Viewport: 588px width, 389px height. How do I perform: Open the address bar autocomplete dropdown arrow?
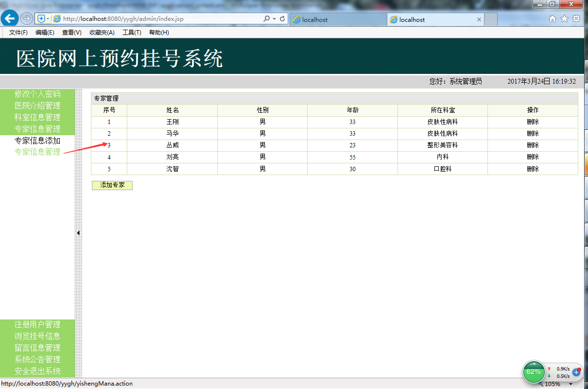(274, 18)
